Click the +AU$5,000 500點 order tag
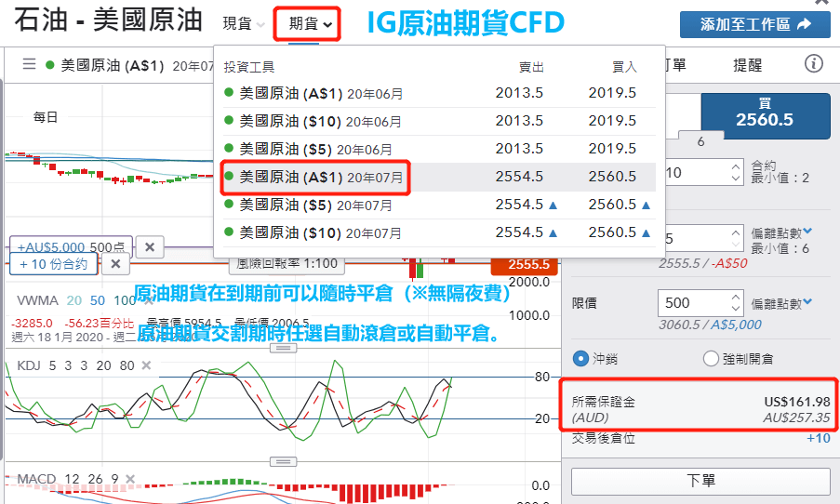 tap(71, 247)
